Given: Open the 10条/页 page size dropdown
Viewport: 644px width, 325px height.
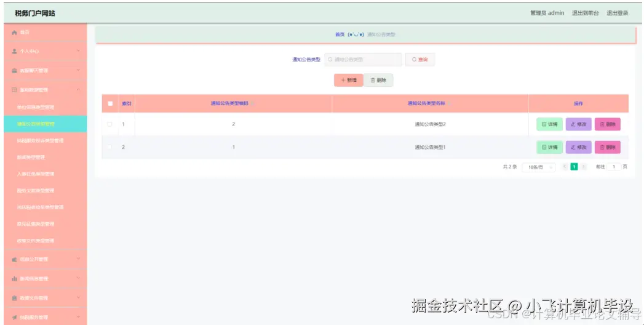Looking at the screenshot, I should coord(538,167).
